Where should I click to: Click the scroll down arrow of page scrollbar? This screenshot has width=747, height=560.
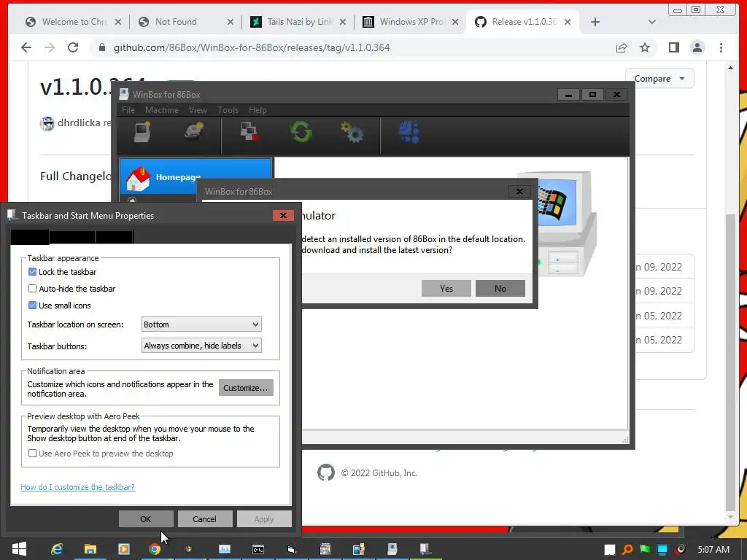[x=730, y=517]
